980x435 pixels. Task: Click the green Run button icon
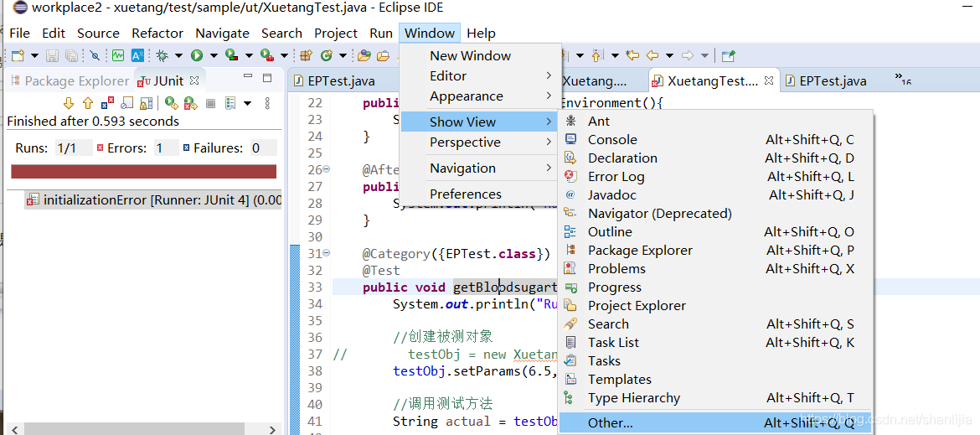coord(197,55)
